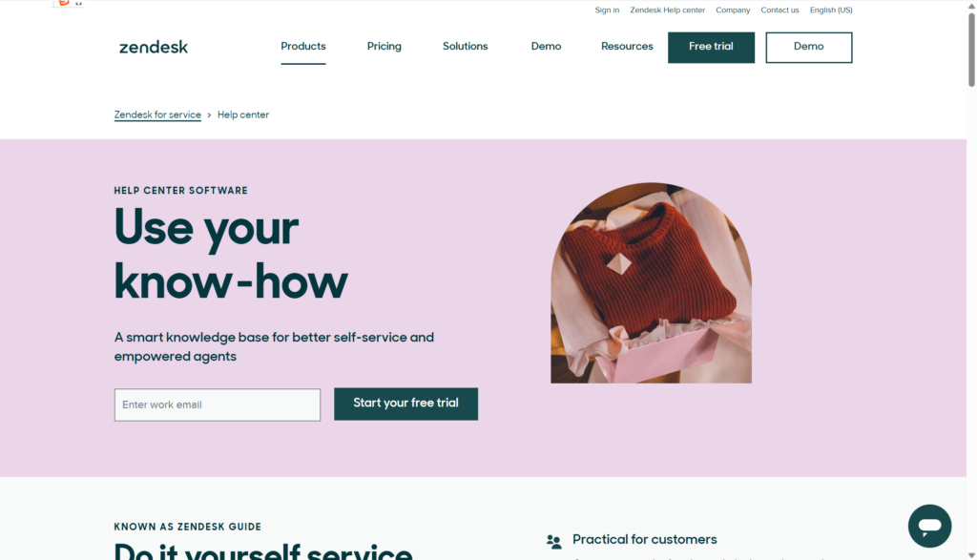Click the page vertical scrollbar thumb
977x560 pixels.
[x=971, y=50]
